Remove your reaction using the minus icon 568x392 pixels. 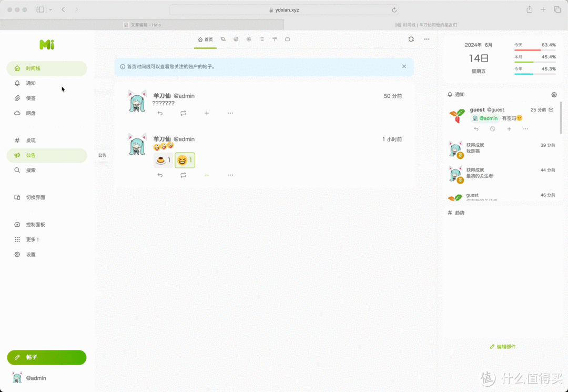(207, 174)
